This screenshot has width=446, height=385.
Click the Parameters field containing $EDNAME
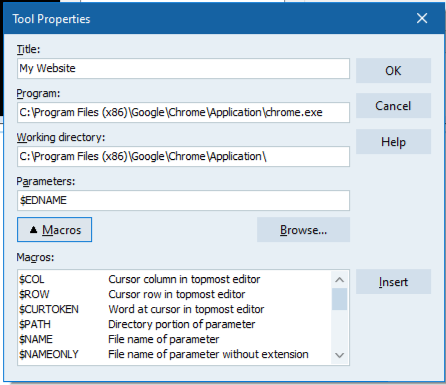coord(183,201)
